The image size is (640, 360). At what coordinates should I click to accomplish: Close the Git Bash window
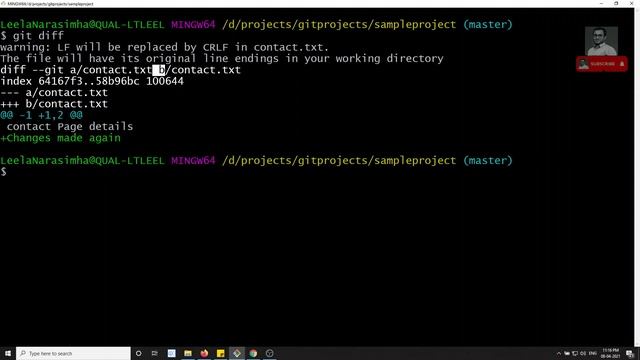(x=632, y=4)
